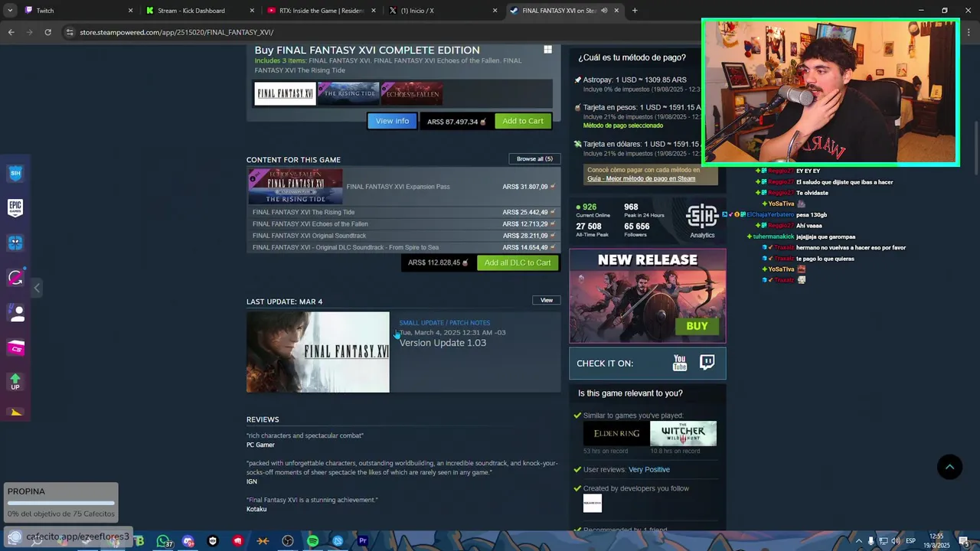The height and width of the screenshot is (551, 980).
Task: Click The Rising Tide bundle thumbnail
Action: click(x=349, y=93)
